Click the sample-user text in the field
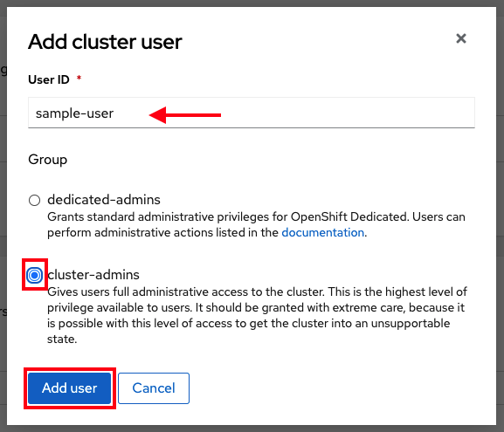 tap(74, 113)
